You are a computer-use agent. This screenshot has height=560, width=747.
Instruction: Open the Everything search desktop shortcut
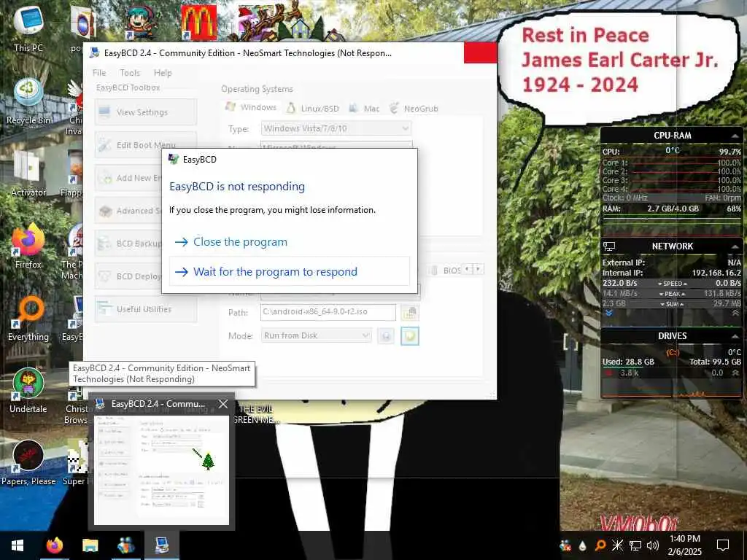coord(28,319)
